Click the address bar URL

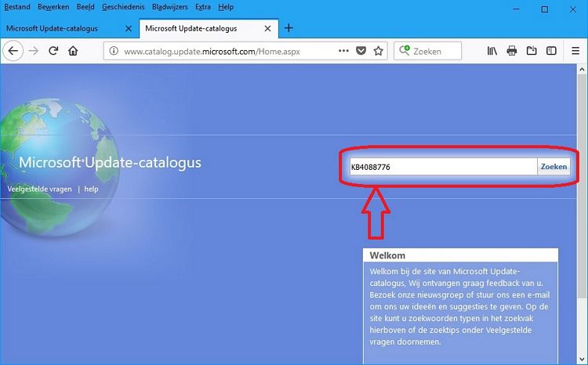tap(212, 52)
